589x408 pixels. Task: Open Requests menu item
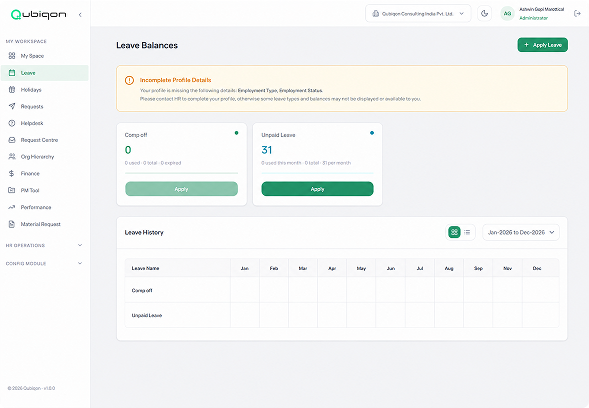[x=45, y=106]
